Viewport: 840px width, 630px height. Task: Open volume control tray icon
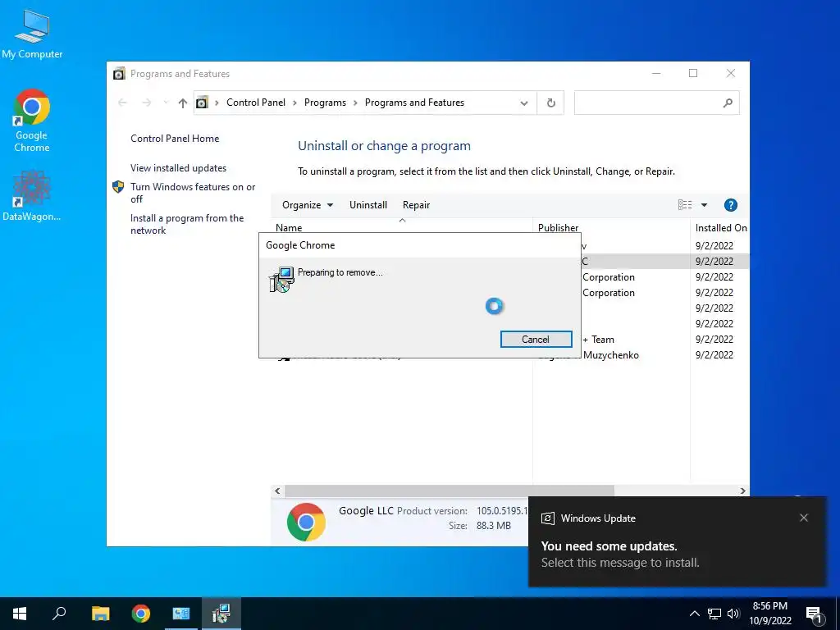733,614
